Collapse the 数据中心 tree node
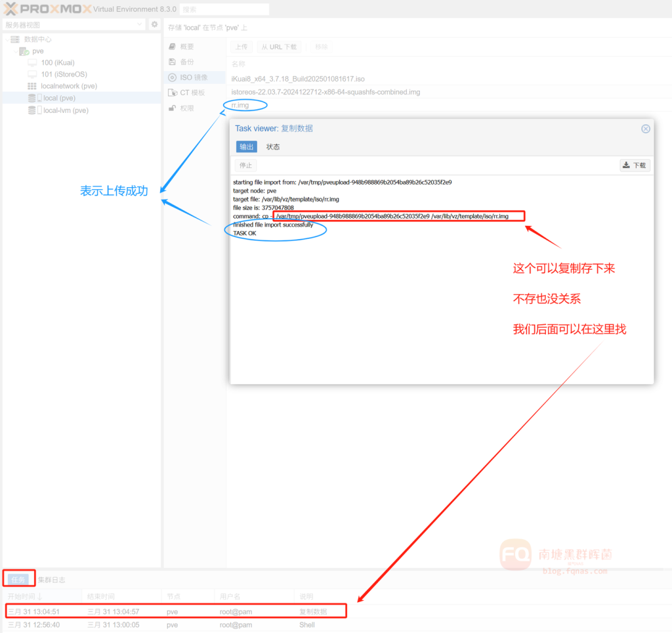 coord(9,39)
